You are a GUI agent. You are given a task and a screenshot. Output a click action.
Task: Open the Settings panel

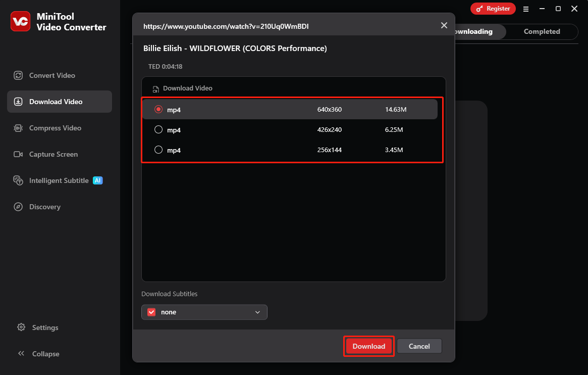[45, 327]
